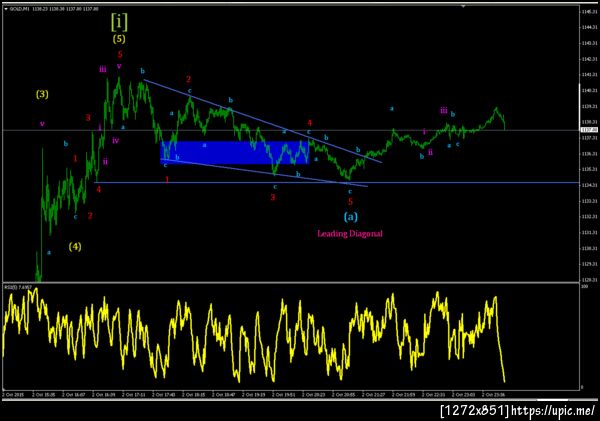Select the blue horizontal support line

337,183
